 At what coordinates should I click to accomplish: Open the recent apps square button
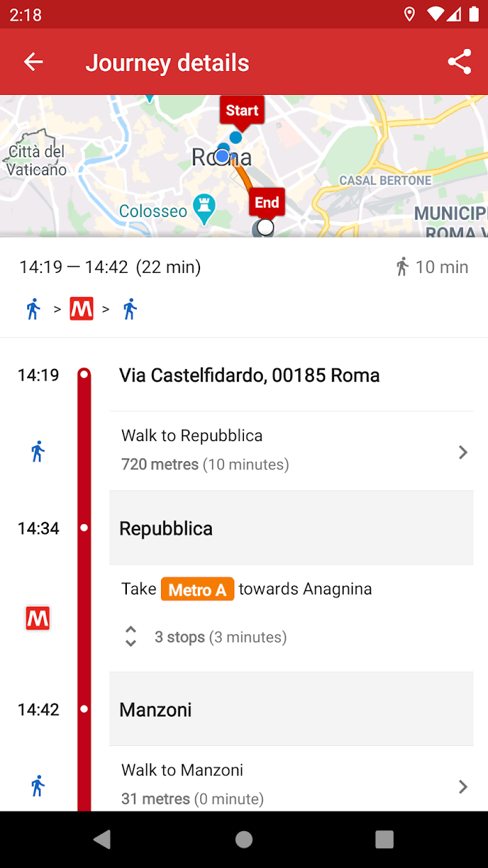click(x=384, y=839)
